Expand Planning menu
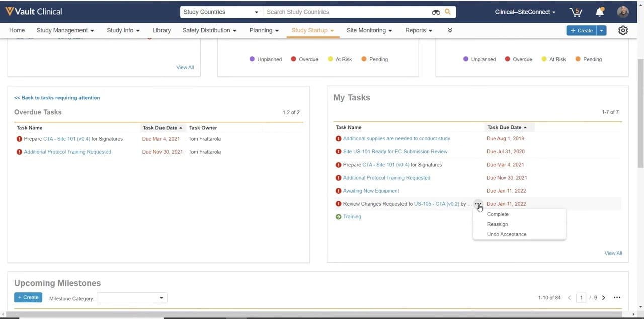 coord(264,30)
